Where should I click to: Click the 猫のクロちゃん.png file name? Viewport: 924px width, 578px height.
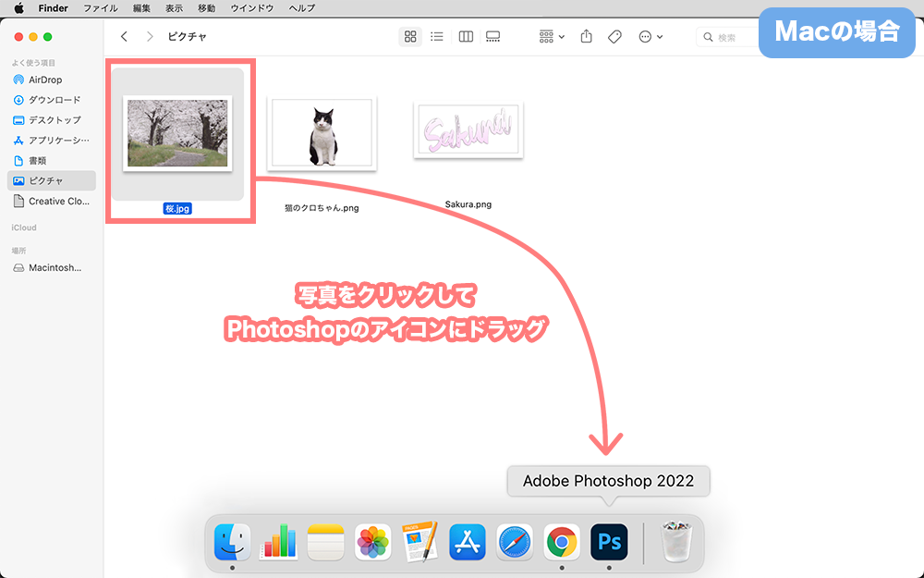pyautogui.click(x=322, y=207)
